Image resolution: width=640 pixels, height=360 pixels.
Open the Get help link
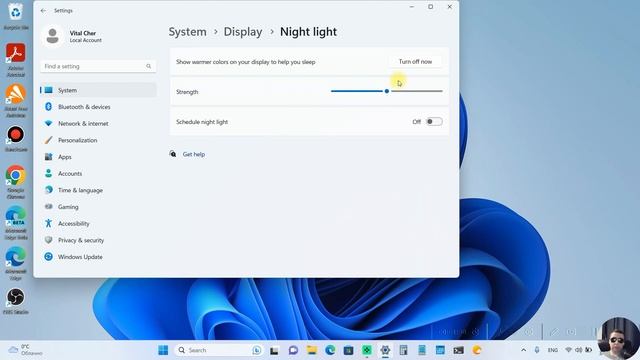tap(194, 154)
